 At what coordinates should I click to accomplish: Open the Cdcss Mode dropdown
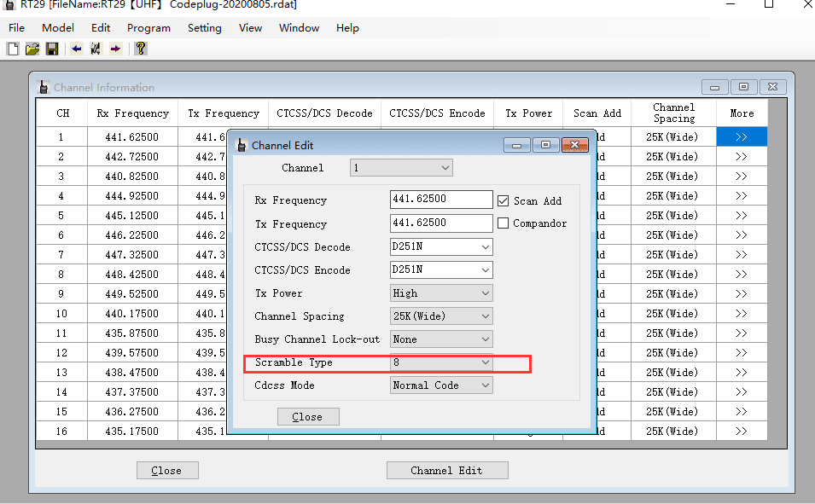pos(485,385)
